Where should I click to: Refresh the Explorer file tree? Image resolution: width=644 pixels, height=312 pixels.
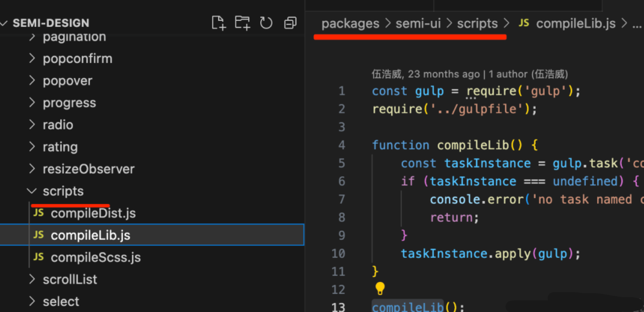[x=266, y=23]
